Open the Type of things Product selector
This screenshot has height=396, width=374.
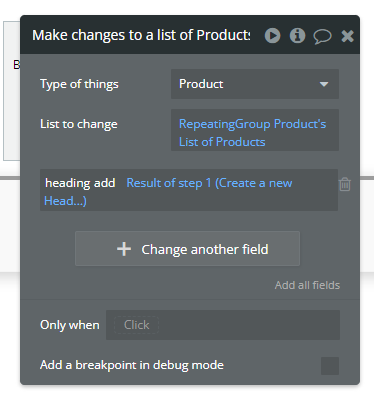[255, 84]
